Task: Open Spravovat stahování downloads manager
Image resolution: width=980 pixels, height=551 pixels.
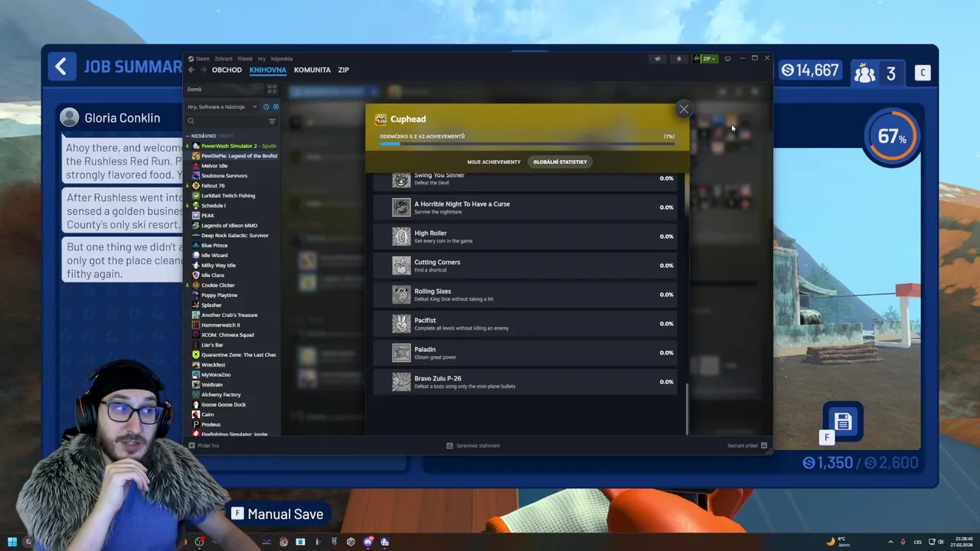Action: coord(473,445)
